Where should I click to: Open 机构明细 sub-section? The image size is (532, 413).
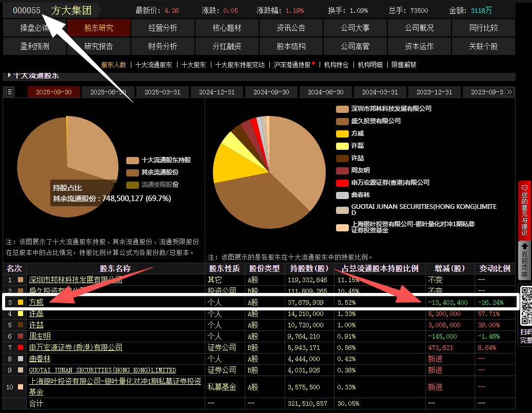pos(370,65)
